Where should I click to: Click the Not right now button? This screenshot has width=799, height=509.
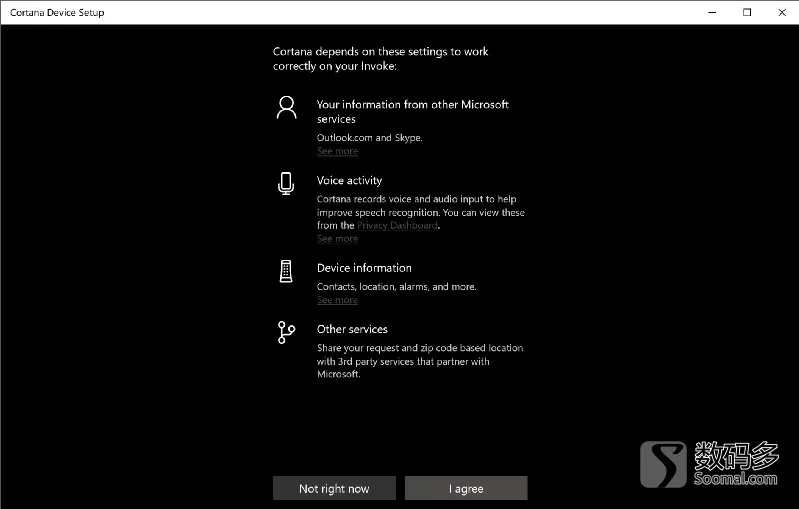click(x=334, y=488)
